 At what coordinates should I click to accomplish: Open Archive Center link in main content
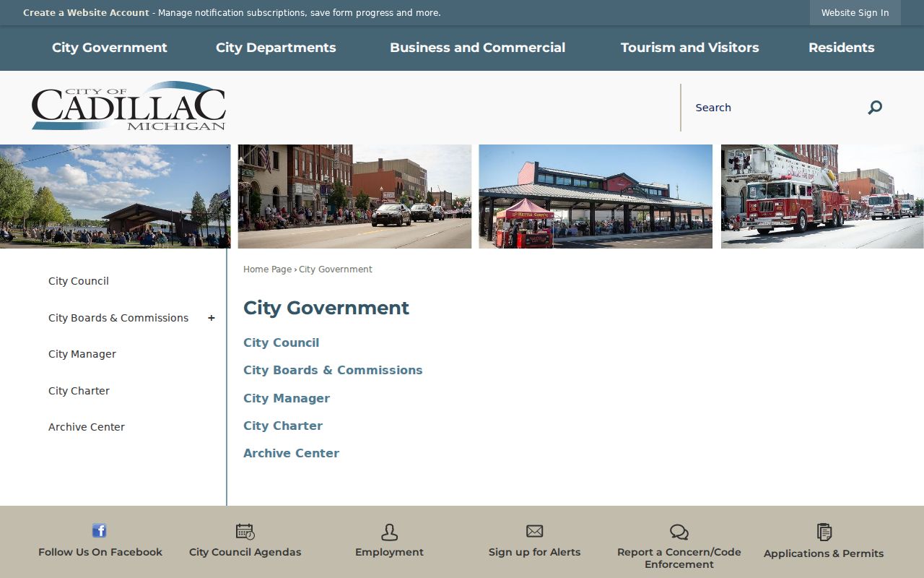pos(292,453)
